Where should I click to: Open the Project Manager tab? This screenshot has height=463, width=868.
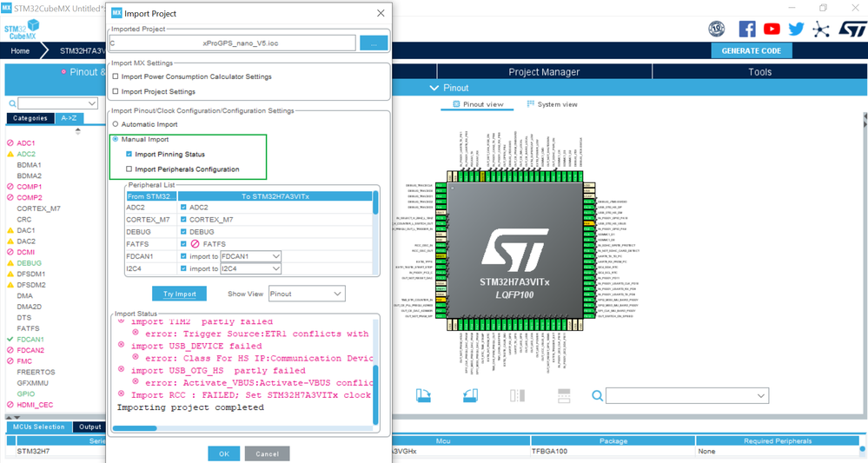[x=544, y=72]
